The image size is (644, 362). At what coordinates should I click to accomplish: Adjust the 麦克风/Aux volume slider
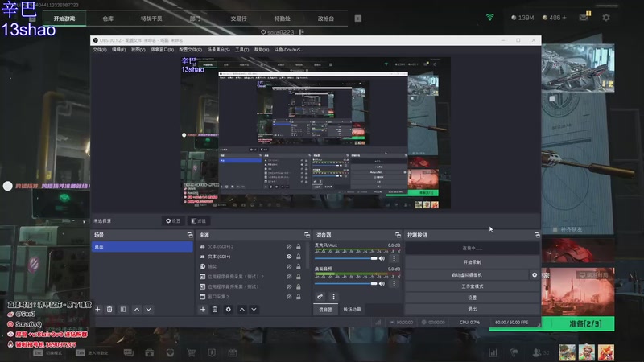[x=346, y=258]
